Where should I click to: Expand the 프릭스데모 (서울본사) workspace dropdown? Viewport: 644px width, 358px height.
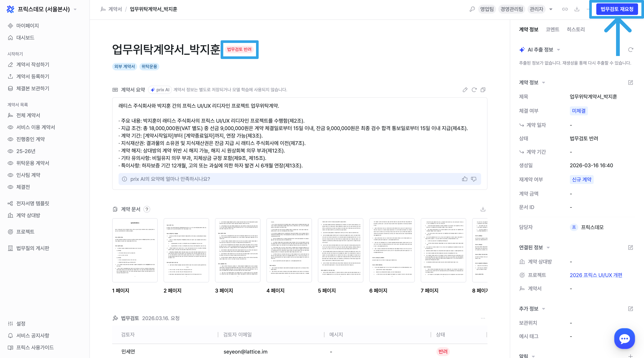point(75,10)
